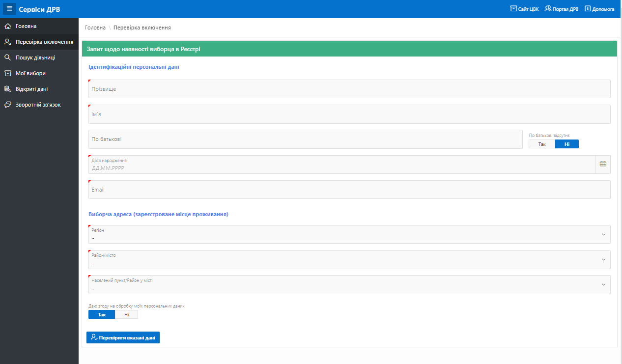Open Пошук дільниці in the sidebar
The width and height of the screenshot is (622, 364).
point(39,57)
